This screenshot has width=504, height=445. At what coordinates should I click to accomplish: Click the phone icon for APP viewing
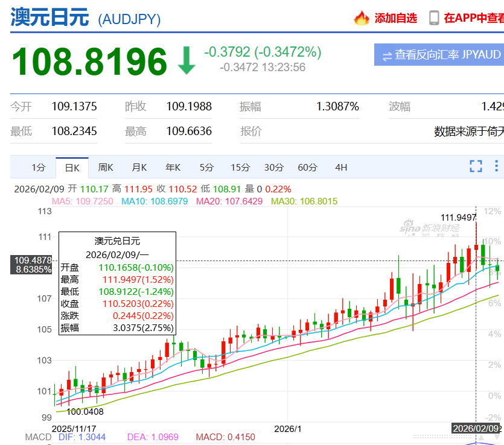[x=433, y=18]
